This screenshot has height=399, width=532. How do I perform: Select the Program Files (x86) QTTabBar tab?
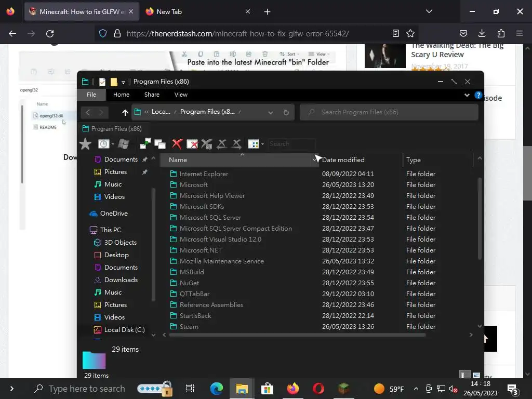pos(112,129)
